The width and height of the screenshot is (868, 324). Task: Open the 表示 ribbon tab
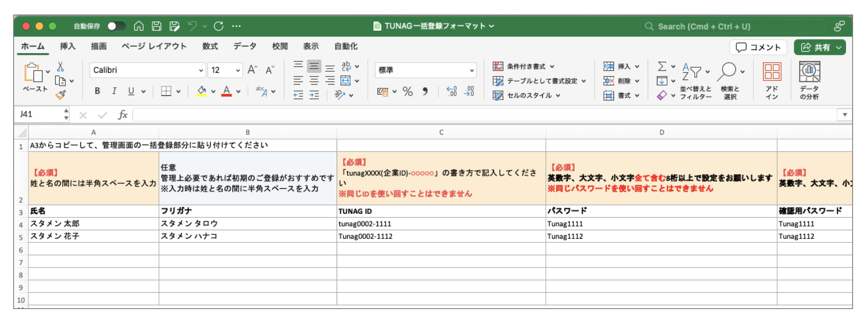(x=311, y=46)
